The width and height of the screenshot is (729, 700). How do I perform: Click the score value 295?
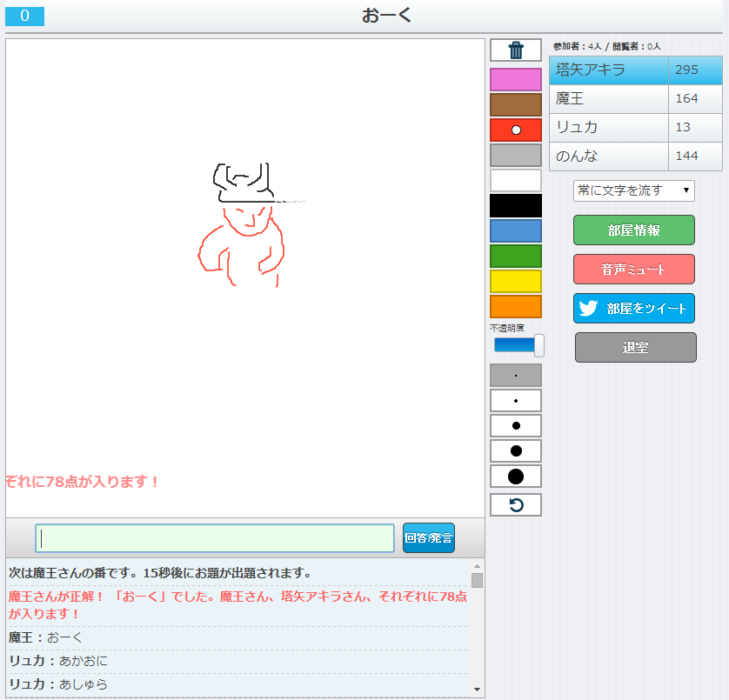tap(686, 70)
